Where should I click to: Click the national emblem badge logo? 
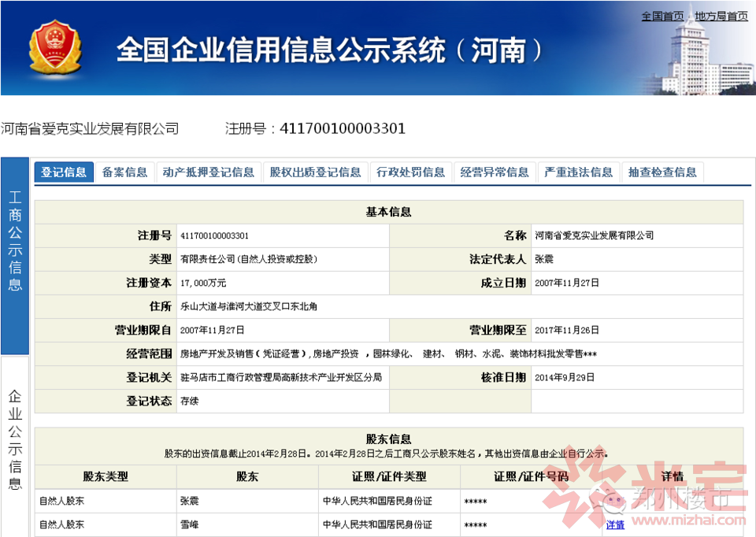[x=55, y=46]
